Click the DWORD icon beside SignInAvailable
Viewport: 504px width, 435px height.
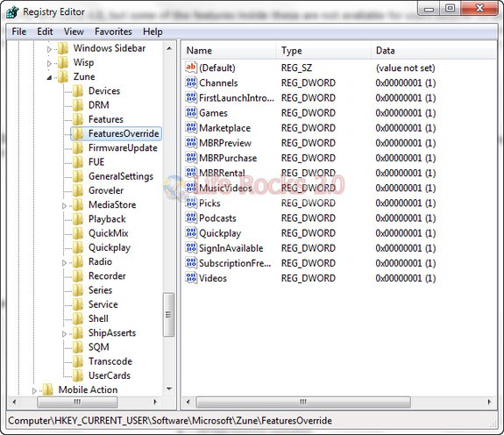pos(191,248)
